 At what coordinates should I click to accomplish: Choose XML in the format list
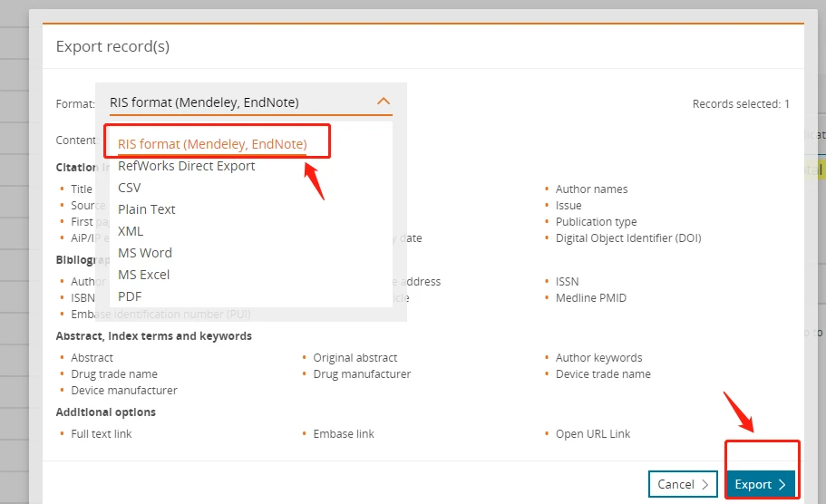pos(131,231)
